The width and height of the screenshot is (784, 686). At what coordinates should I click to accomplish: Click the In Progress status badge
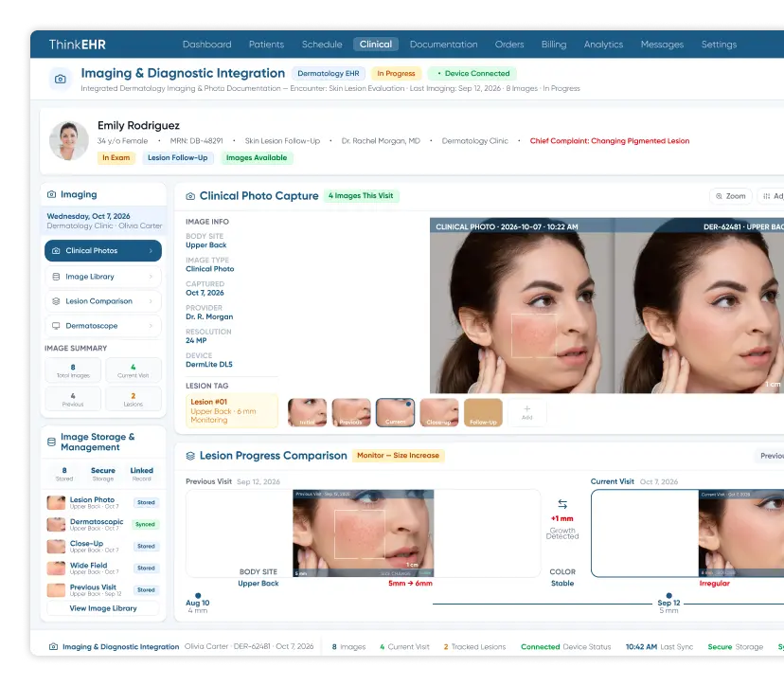coord(396,74)
